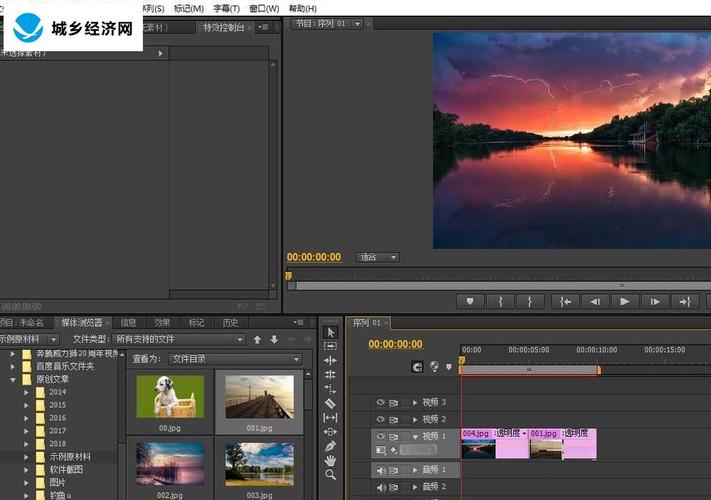Toggle sync lock on 视频 3 track
Image resolution: width=711 pixels, height=500 pixels.
tap(394, 403)
